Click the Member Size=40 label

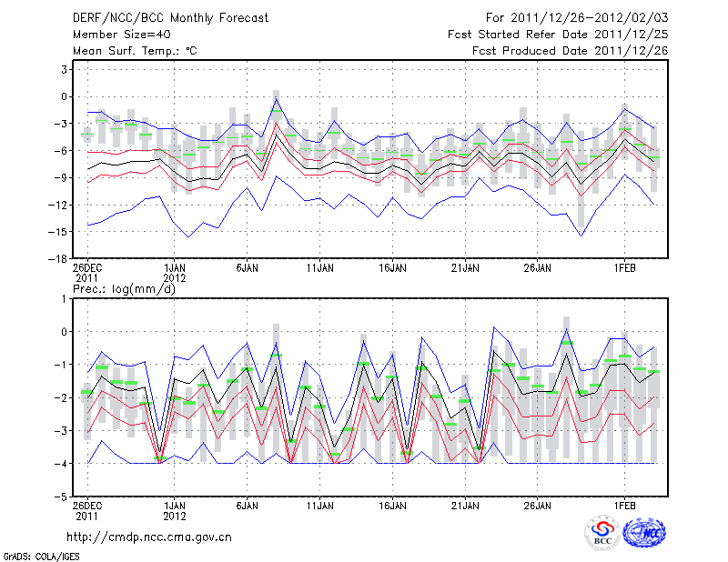click(x=115, y=34)
